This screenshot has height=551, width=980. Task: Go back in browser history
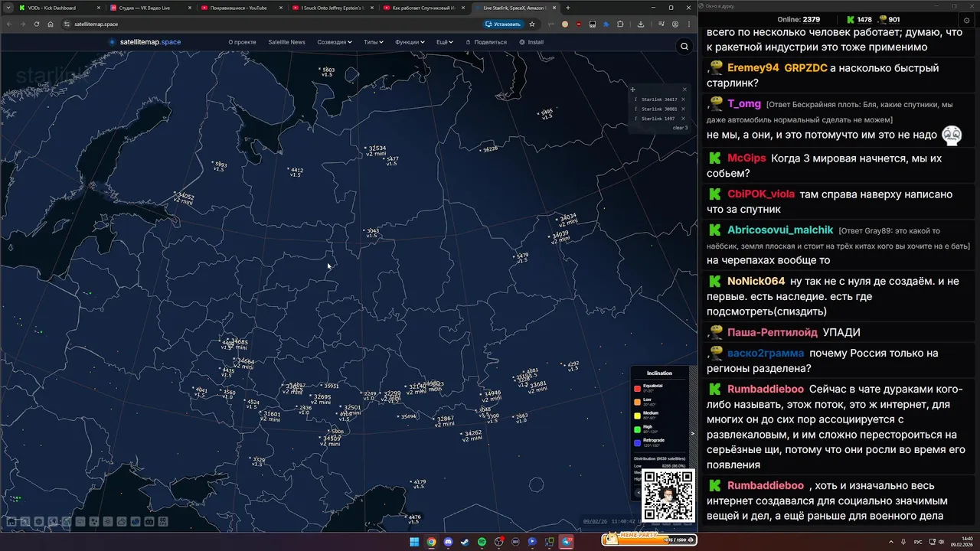coord(8,24)
